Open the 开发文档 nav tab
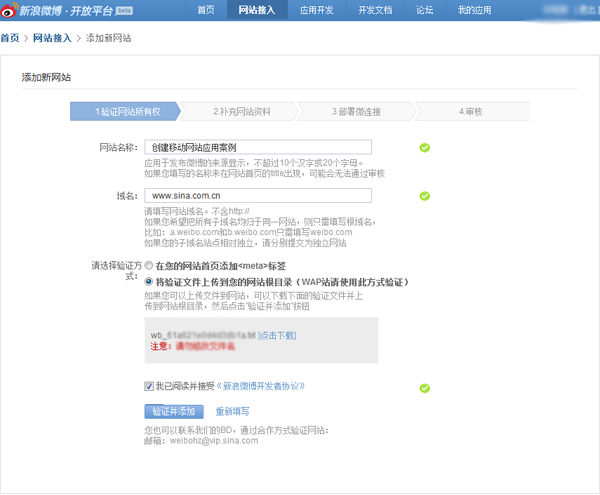 [375, 10]
